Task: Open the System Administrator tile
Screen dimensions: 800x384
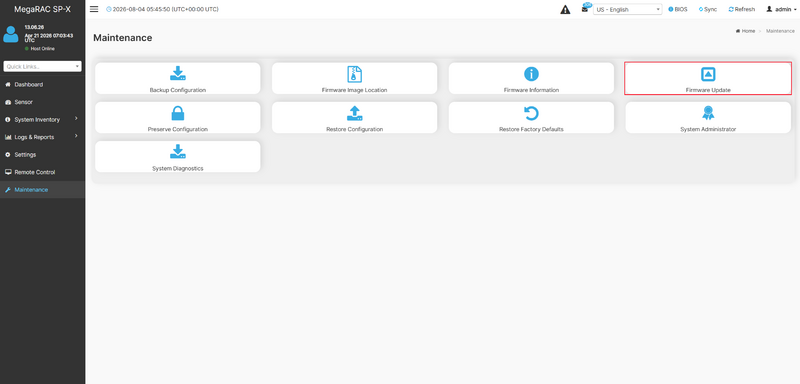Action: tap(708, 118)
